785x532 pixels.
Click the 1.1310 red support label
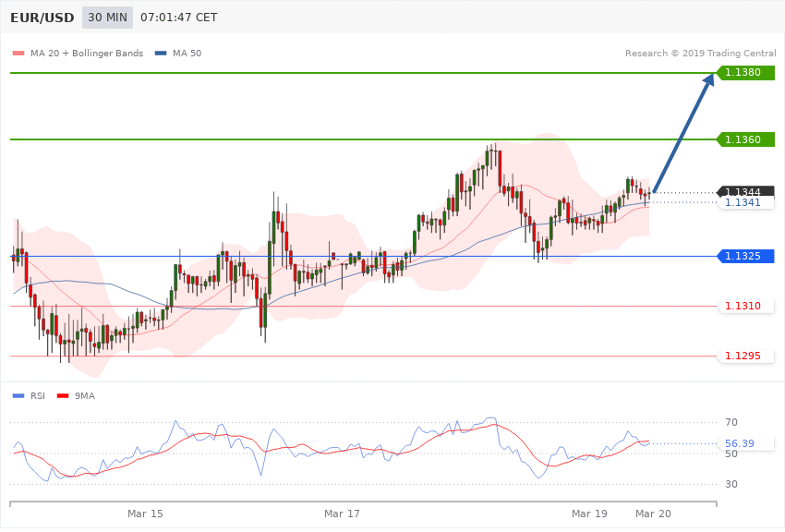click(746, 306)
